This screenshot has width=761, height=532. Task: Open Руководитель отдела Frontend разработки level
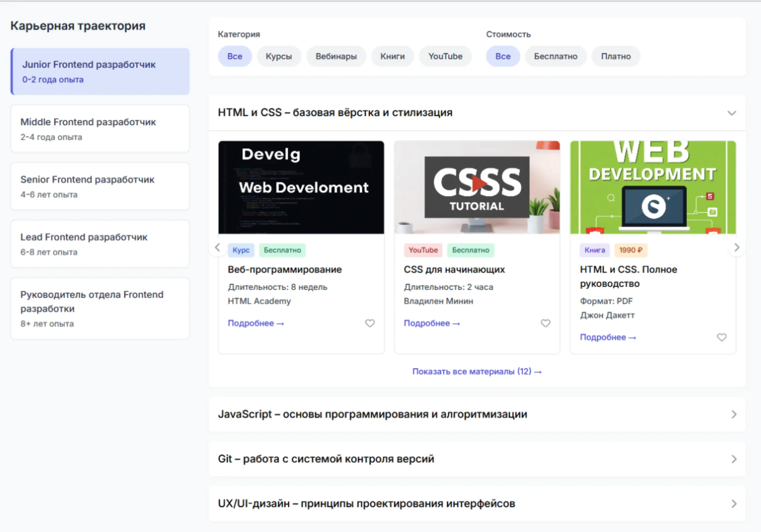click(x=100, y=309)
